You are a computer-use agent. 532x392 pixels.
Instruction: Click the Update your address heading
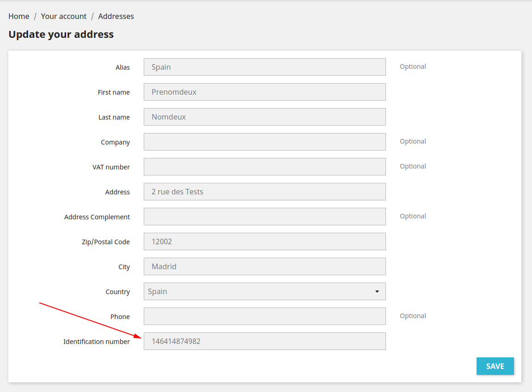(x=61, y=34)
